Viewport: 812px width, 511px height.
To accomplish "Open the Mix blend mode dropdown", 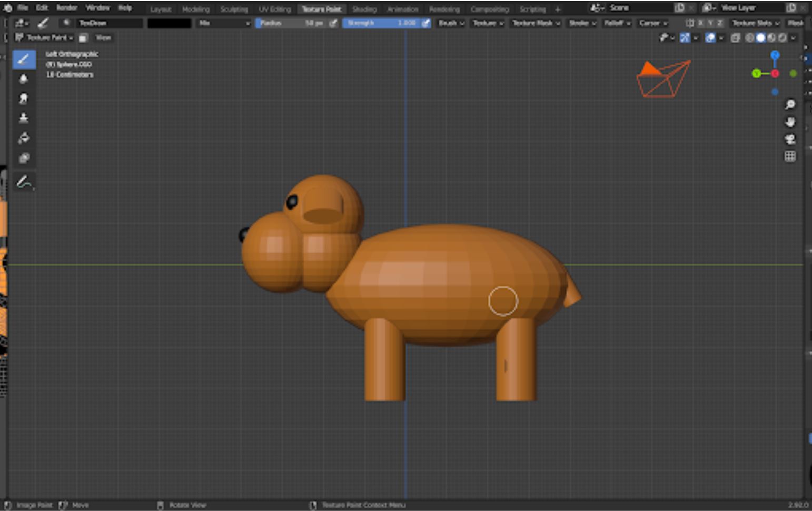I will pyautogui.click(x=224, y=23).
